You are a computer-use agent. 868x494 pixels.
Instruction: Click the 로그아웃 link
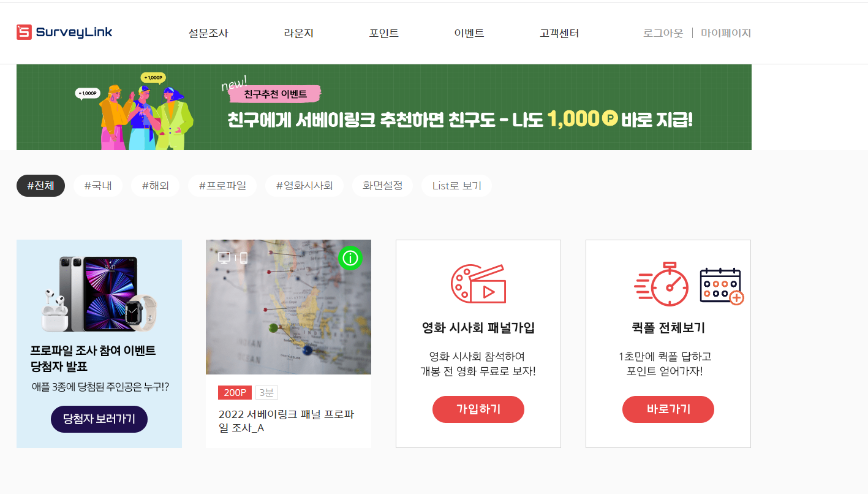663,33
